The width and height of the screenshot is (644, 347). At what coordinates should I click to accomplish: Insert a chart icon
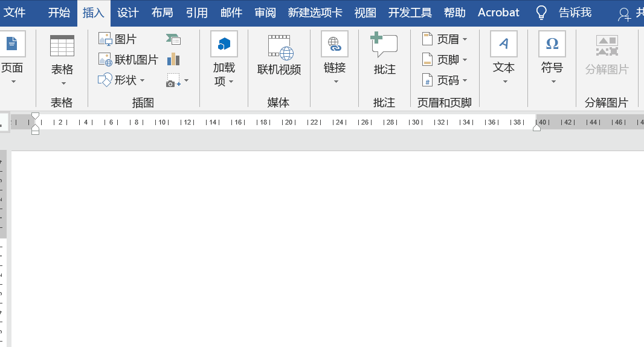point(173,59)
